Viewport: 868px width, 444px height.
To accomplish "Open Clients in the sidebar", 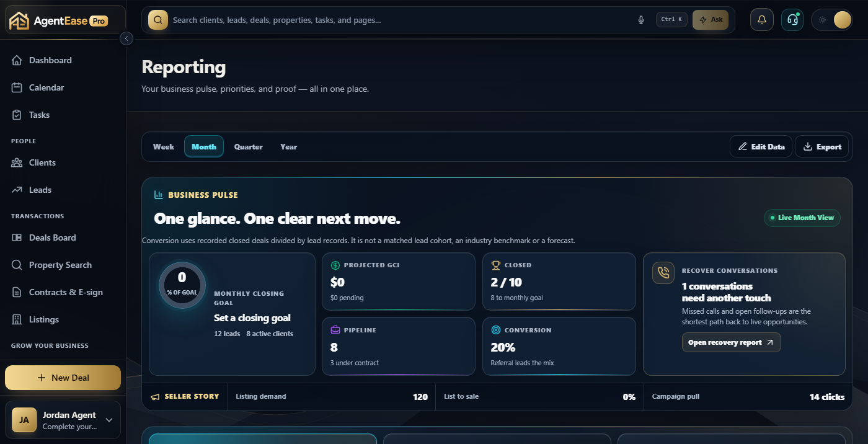I will click(63, 162).
